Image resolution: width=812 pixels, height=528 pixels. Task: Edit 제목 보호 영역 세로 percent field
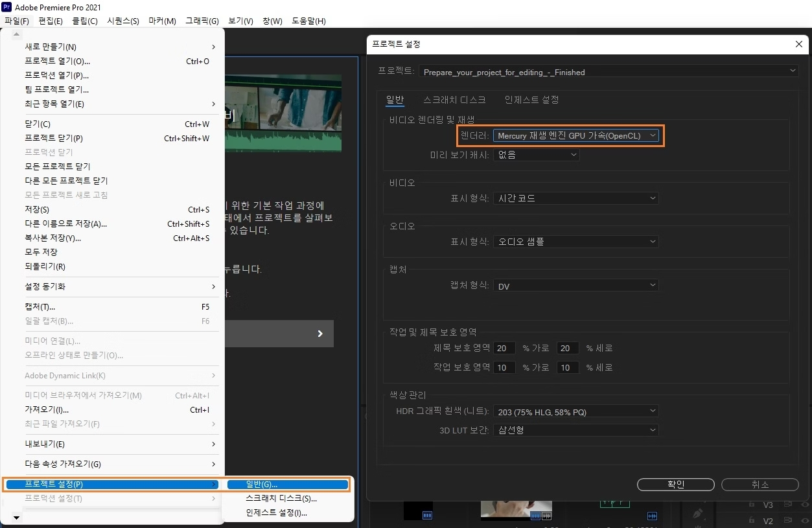point(568,348)
